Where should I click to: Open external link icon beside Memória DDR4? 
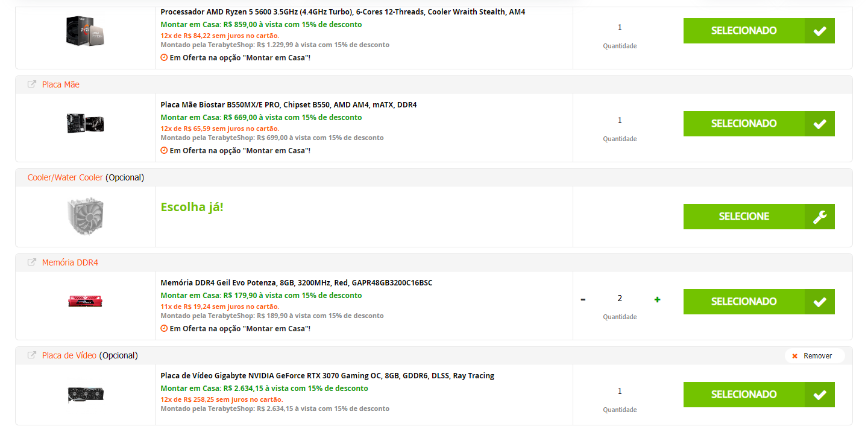(x=32, y=262)
